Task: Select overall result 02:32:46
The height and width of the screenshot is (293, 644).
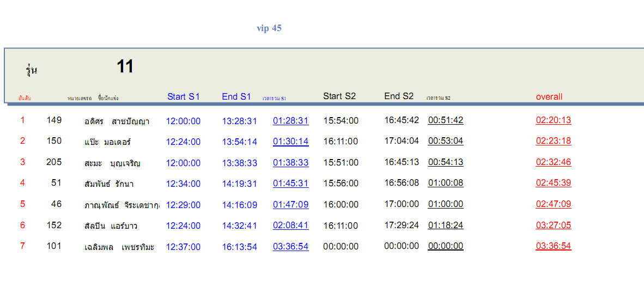Action: pos(553,162)
